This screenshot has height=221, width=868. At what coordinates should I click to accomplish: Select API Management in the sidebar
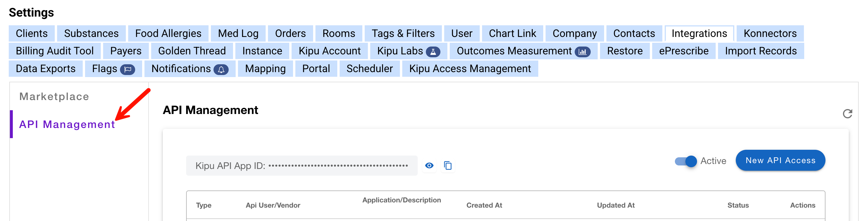[67, 124]
